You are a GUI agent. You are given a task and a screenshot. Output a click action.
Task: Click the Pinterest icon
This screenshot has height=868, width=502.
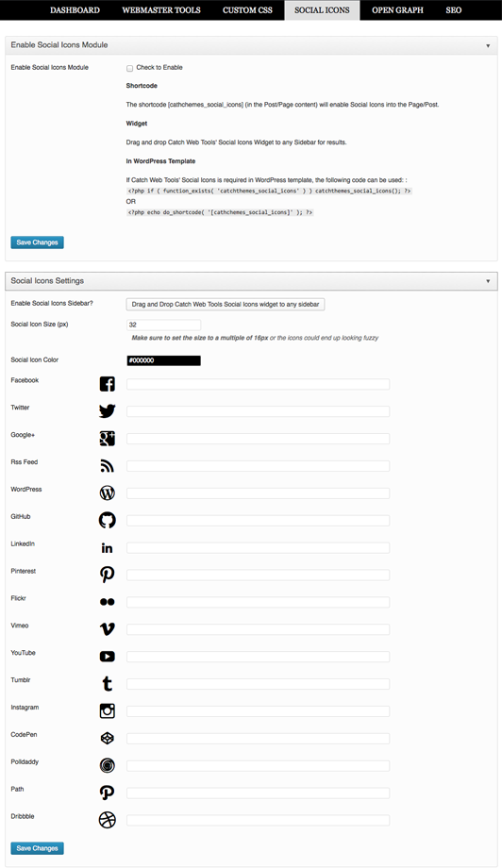click(x=108, y=574)
